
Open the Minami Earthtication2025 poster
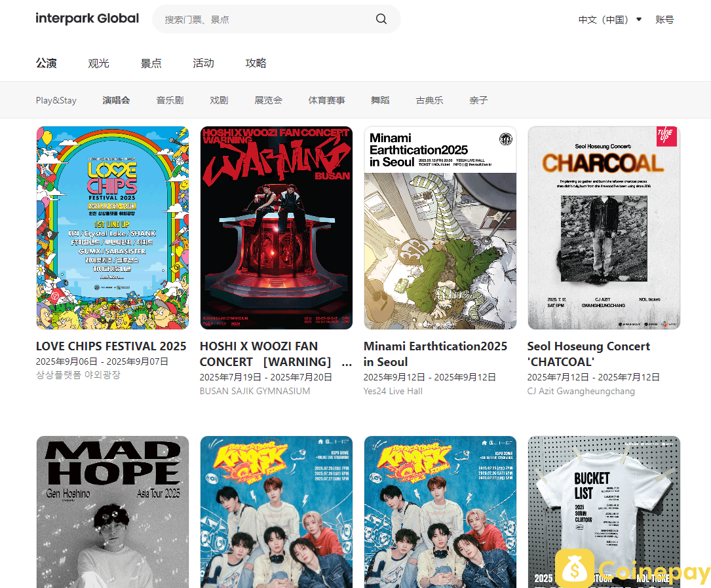pos(440,228)
